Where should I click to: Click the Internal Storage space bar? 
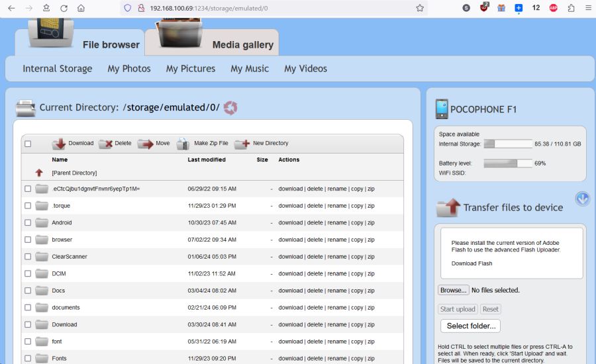coord(508,144)
